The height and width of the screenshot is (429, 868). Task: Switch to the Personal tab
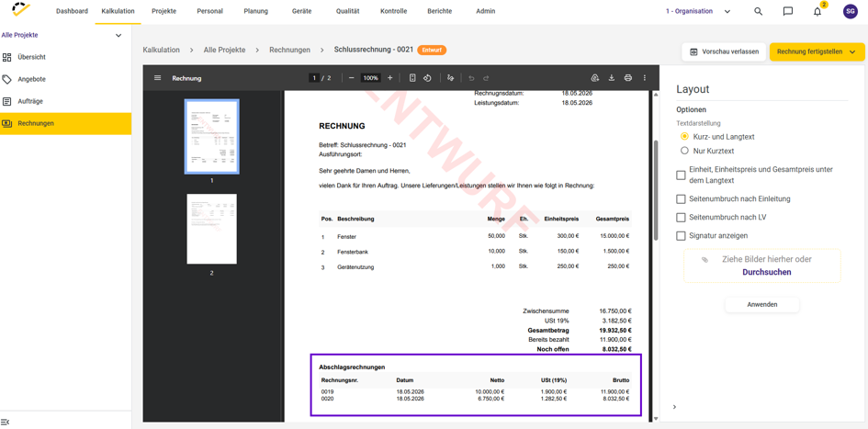pyautogui.click(x=209, y=11)
